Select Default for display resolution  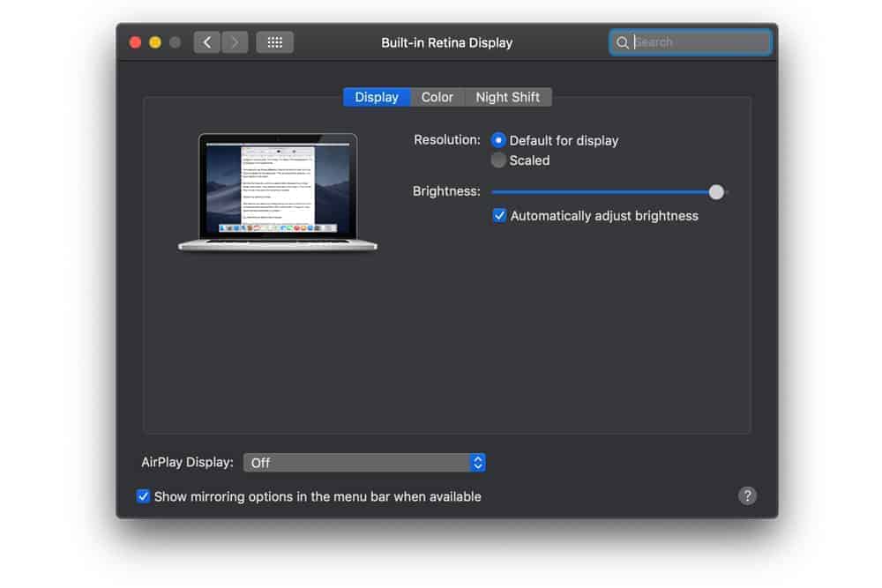(x=499, y=140)
